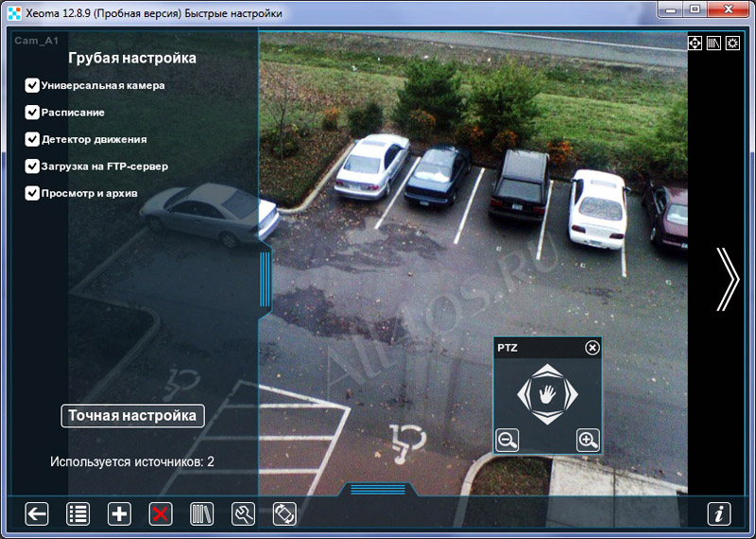Tilt camera up with PTZ up arrow
756x539 pixels.
coord(547,370)
